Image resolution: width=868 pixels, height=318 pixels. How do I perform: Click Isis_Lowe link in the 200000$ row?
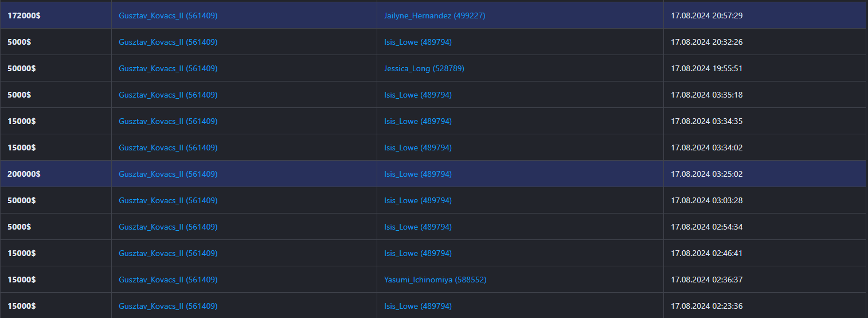[417, 174]
